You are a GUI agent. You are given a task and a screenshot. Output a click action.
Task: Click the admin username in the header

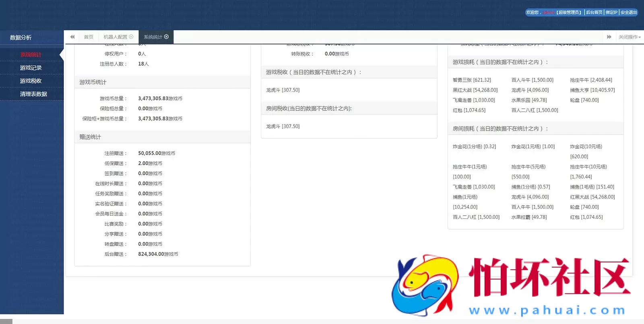549,12
